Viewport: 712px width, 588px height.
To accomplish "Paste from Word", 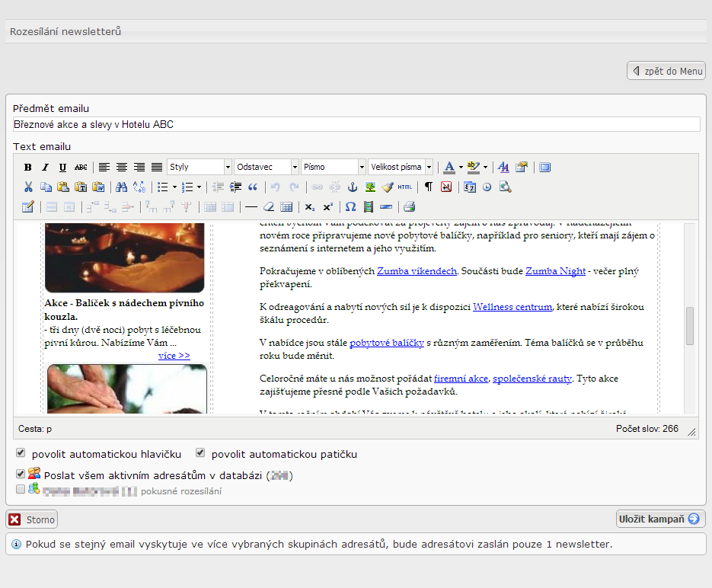I will [x=98, y=187].
